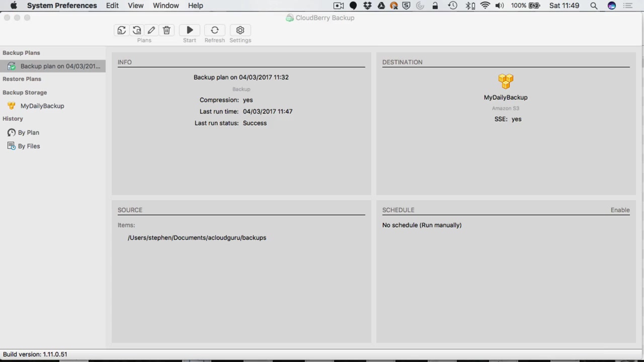This screenshot has height=362, width=644.
Task: Refresh the plan list
Action: point(215,30)
